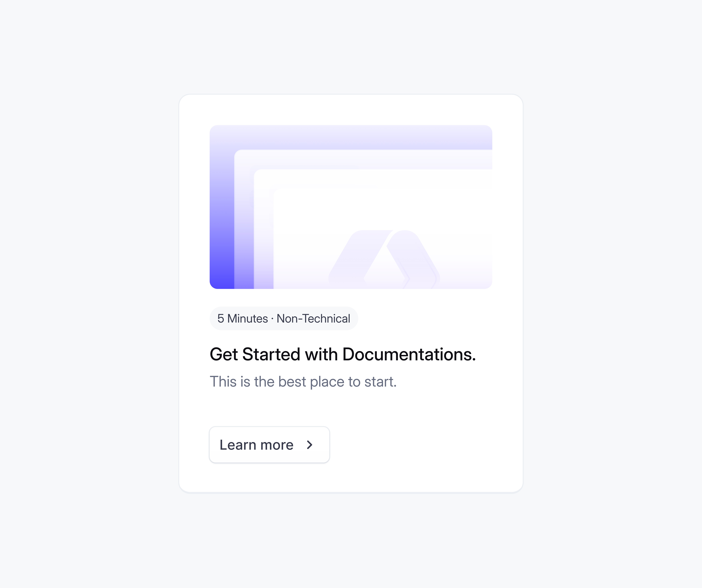Select the third layered pale panel strip
The width and height of the screenshot is (702, 588).
pos(264,231)
